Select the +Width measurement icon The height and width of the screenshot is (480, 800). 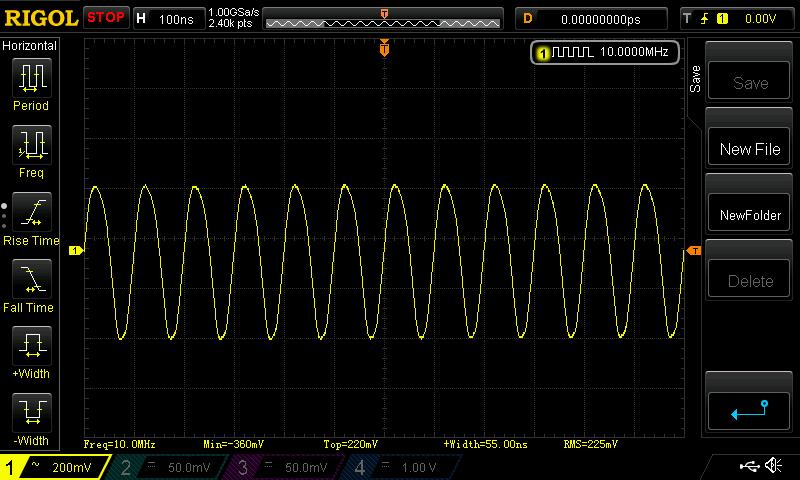tap(32, 345)
